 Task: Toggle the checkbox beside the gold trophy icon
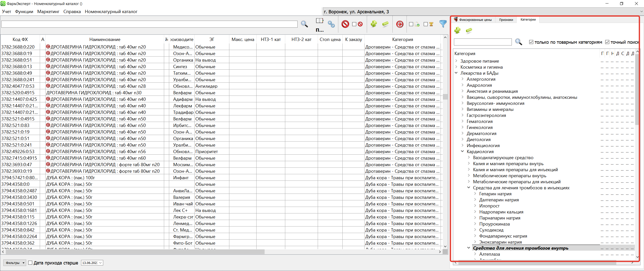[x=425, y=24]
